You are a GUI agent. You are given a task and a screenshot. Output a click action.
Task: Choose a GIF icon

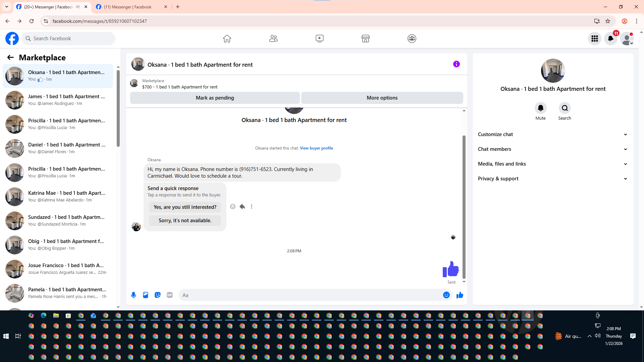point(170,295)
